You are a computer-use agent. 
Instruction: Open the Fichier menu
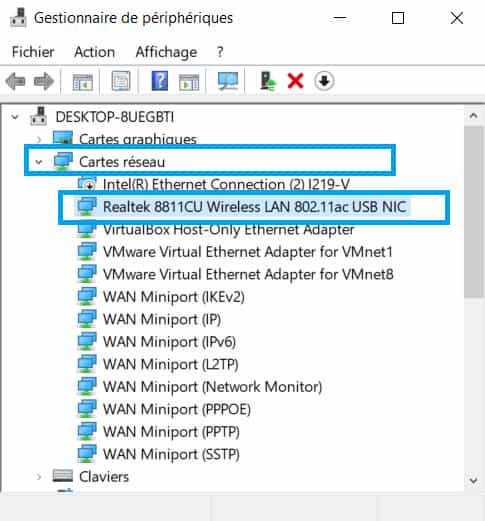click(x=33, y=52)
